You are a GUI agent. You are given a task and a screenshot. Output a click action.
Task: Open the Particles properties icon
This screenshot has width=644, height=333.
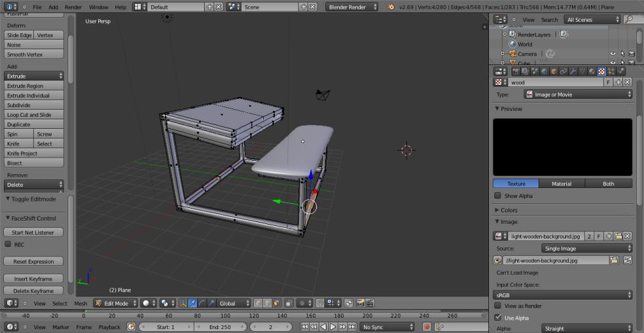pyautogui.click(x=611, y=71)
